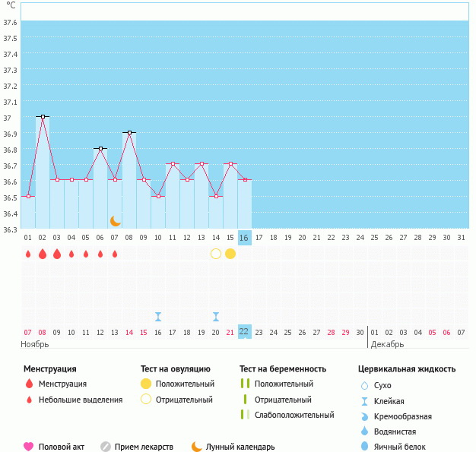Click the small discharge drop on day 05

(86, 254)
